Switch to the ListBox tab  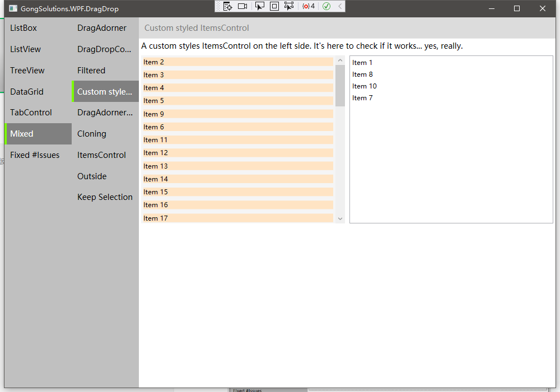tap(24, 28)
